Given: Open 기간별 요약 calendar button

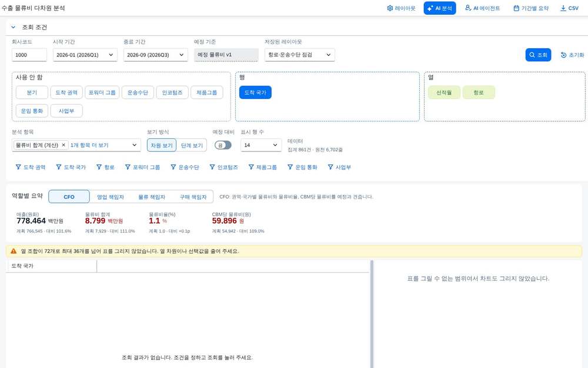Looking at the screenshot, I should (530, 8).
